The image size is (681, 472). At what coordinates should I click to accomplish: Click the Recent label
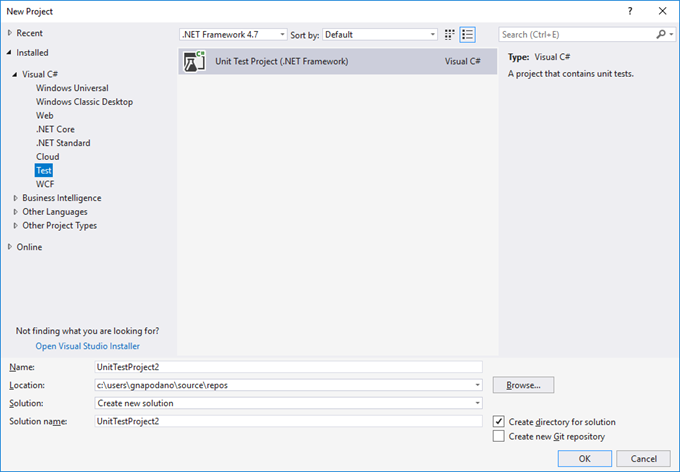[30, 33]
